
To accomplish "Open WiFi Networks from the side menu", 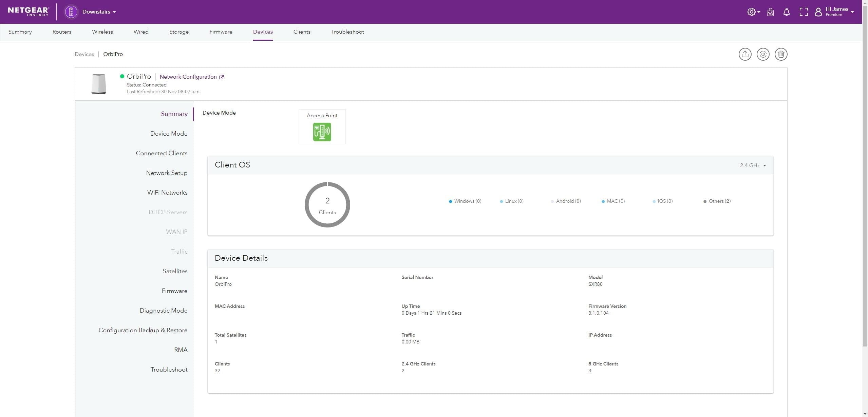I will tap(167, 193).
